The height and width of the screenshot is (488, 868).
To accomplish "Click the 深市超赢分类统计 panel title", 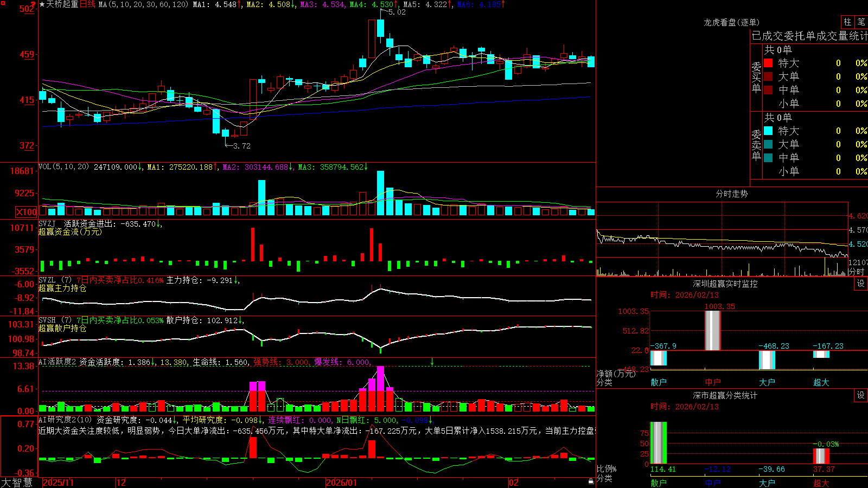I will pyautogui.click(x=725, y=395).
